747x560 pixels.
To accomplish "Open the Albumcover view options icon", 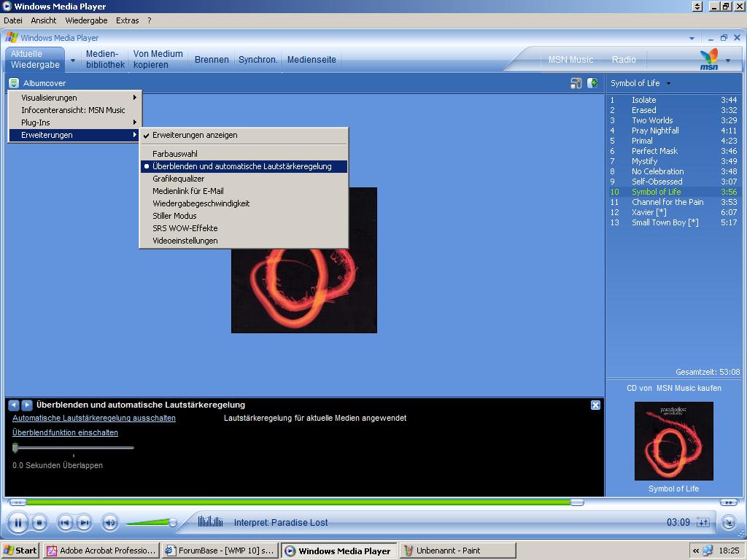I will point(14,83).
